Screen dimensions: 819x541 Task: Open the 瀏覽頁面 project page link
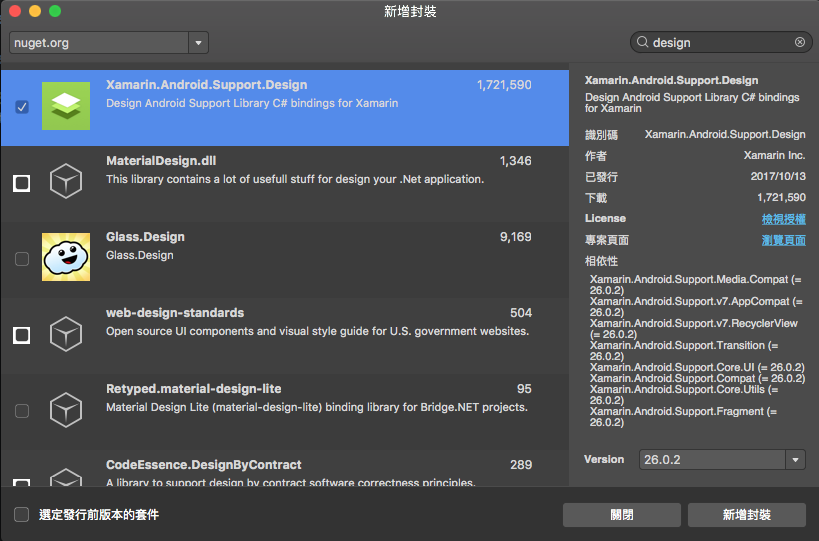click(x=783, y=240)
